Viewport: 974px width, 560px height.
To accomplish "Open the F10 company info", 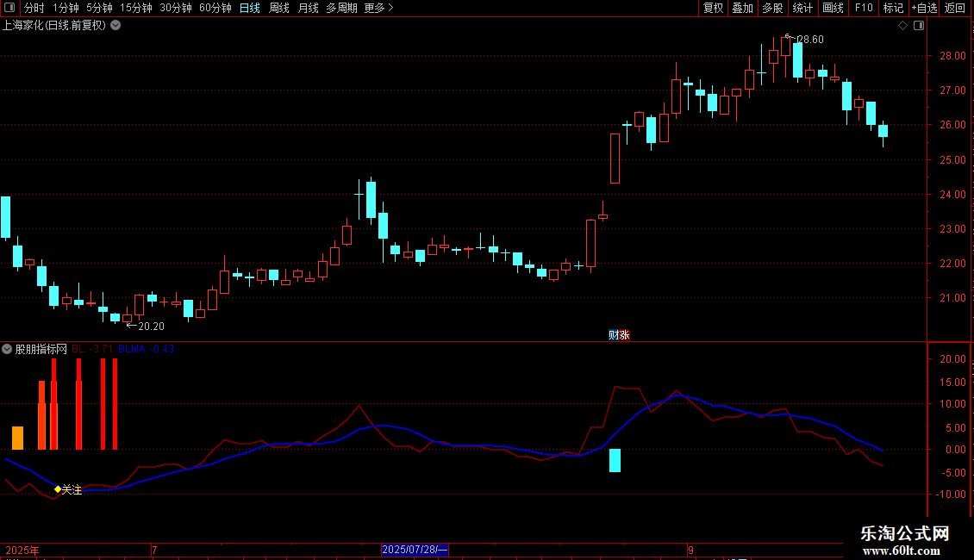I will coord(864,8).
